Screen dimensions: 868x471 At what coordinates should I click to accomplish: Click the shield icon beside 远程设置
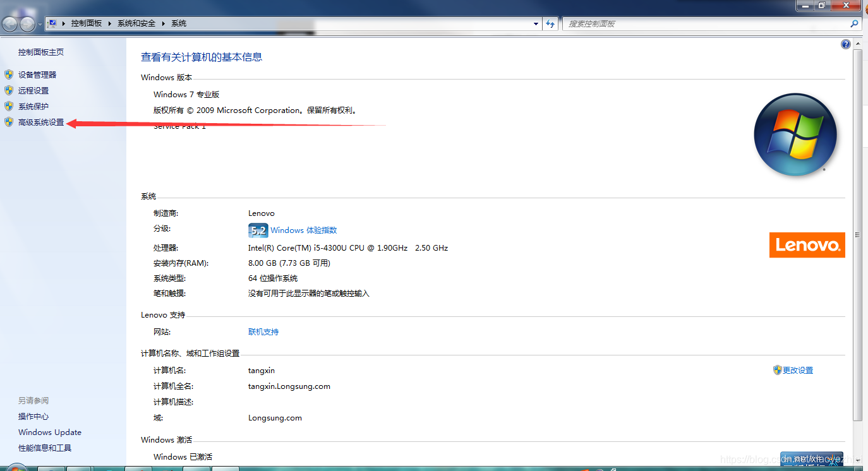point(9,90)
